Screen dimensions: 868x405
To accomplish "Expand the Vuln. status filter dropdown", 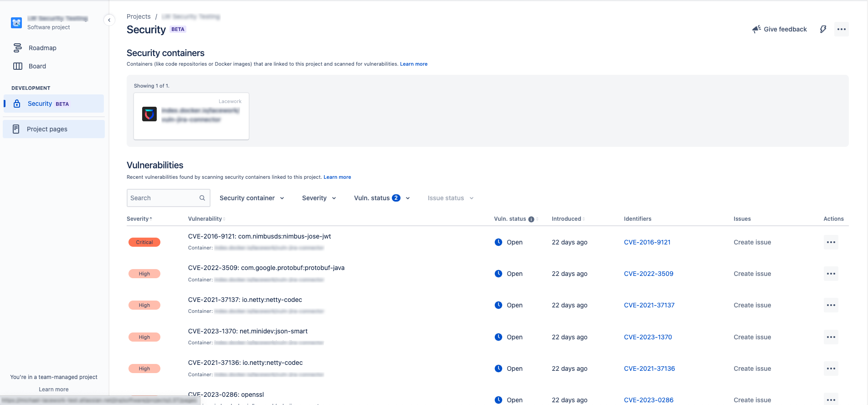I will (382, 198).
